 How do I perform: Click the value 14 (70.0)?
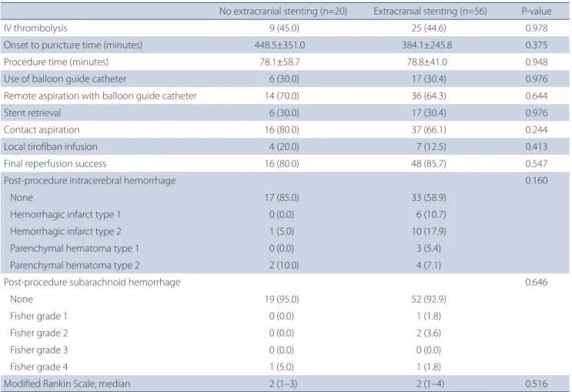[282, 96]
